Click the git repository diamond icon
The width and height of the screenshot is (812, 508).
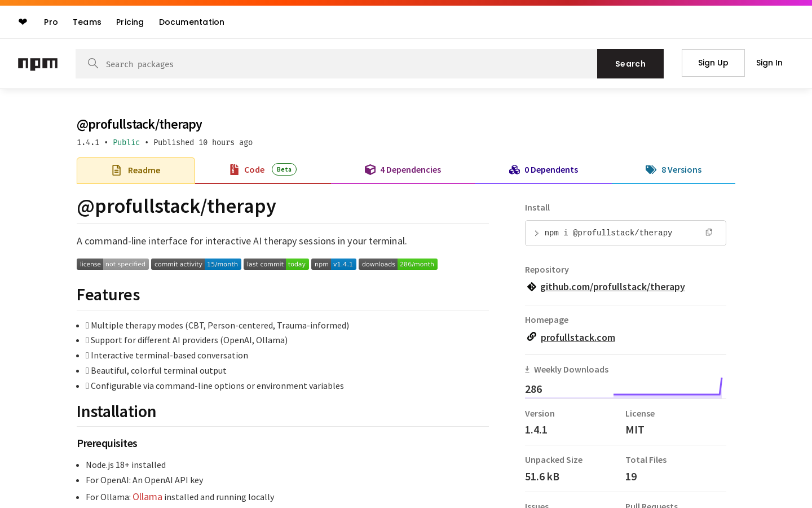point(531,287)
